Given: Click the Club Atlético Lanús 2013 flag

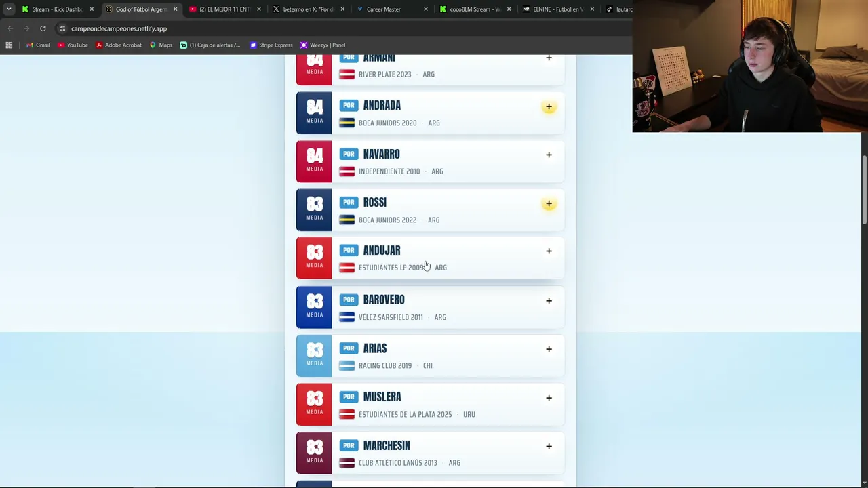Looking at the screenshot, I should tap(347, 463).
